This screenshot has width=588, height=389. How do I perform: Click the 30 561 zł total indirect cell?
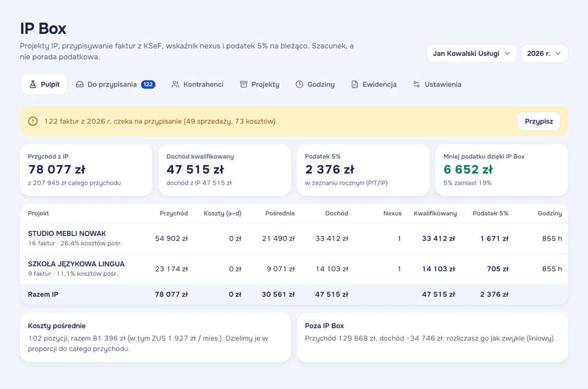(278, 294)
